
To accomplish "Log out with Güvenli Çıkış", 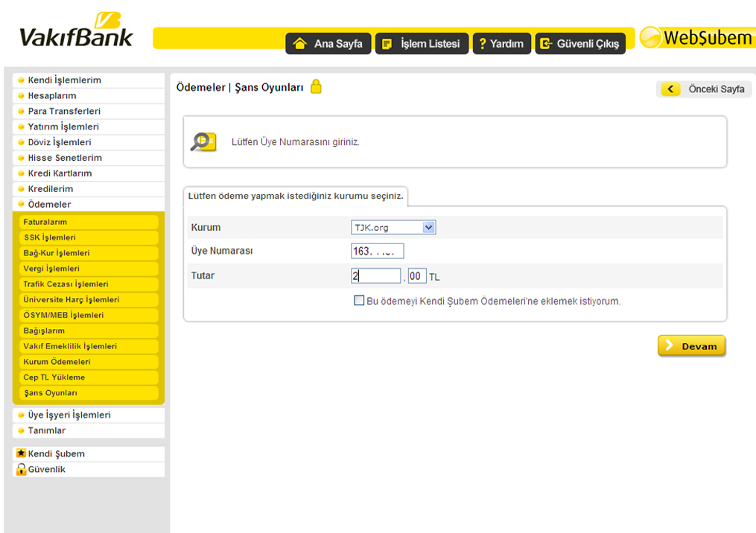I will point(580,43).
